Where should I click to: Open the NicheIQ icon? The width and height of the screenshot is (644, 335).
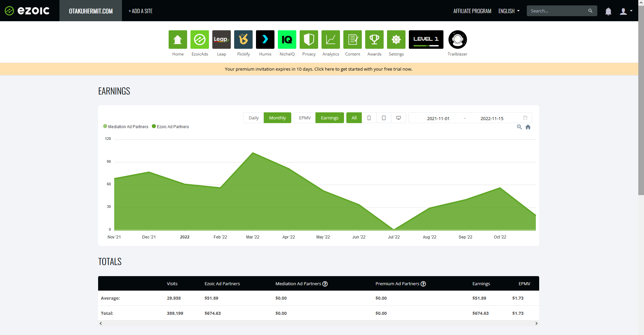coord(287,39)
